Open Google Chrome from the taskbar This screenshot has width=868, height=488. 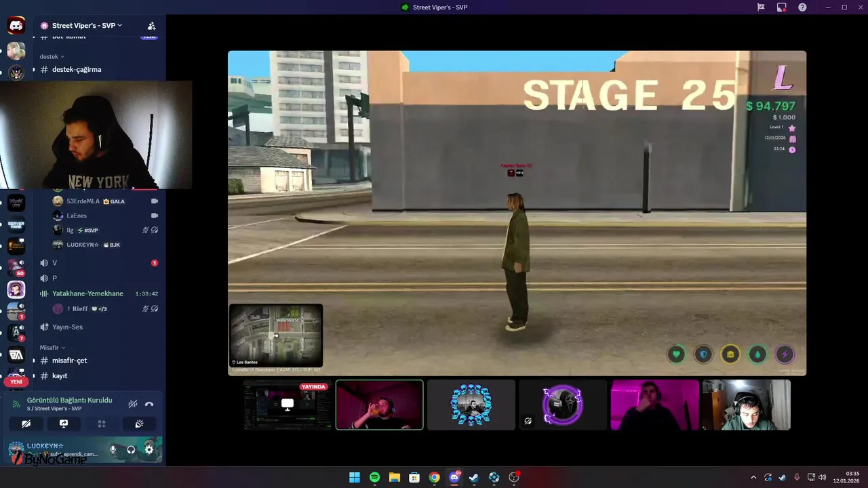[434, 477]
